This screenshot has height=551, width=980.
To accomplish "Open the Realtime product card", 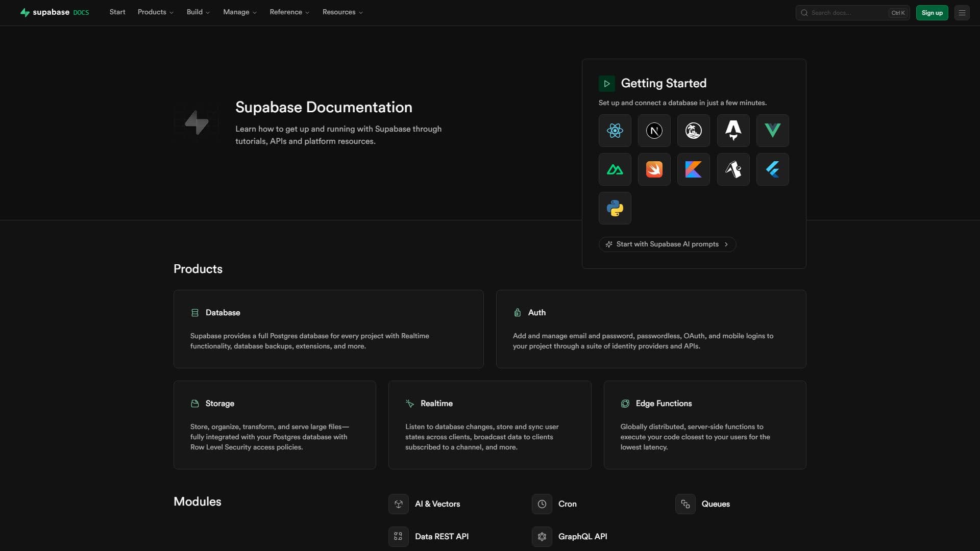I will click(x=489, y=425).
